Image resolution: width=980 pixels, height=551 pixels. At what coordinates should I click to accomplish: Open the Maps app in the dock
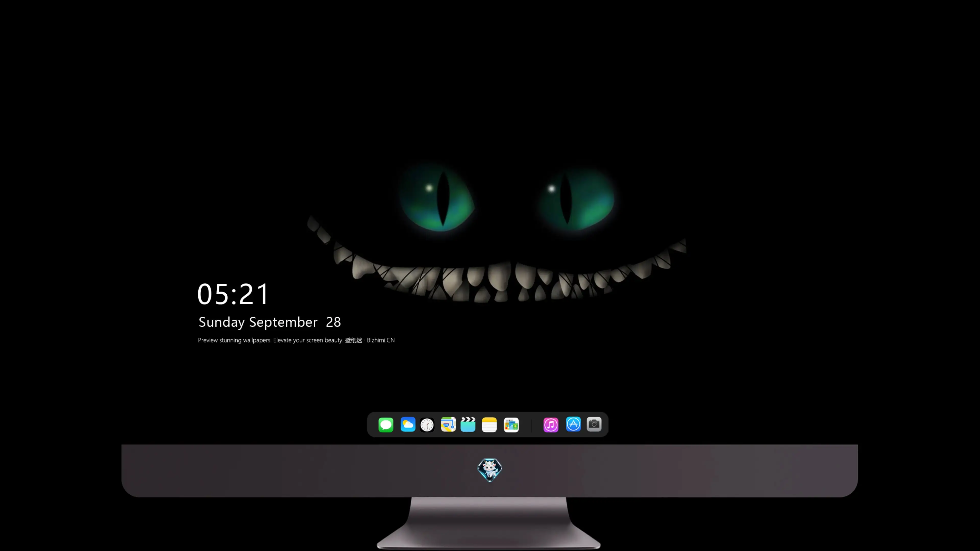click(448, 424)
